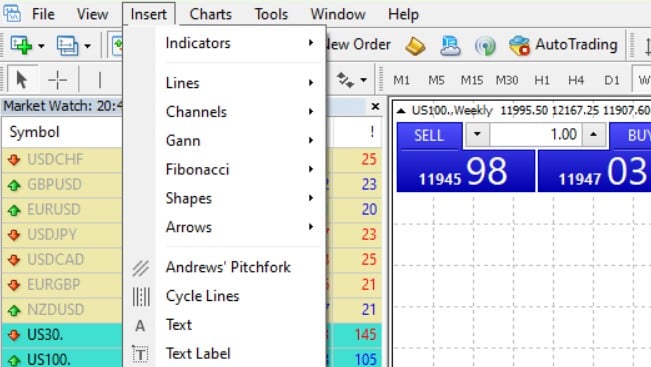Open the New Chart dropdown arrow
651x367 pixels.
coord(41,46)
